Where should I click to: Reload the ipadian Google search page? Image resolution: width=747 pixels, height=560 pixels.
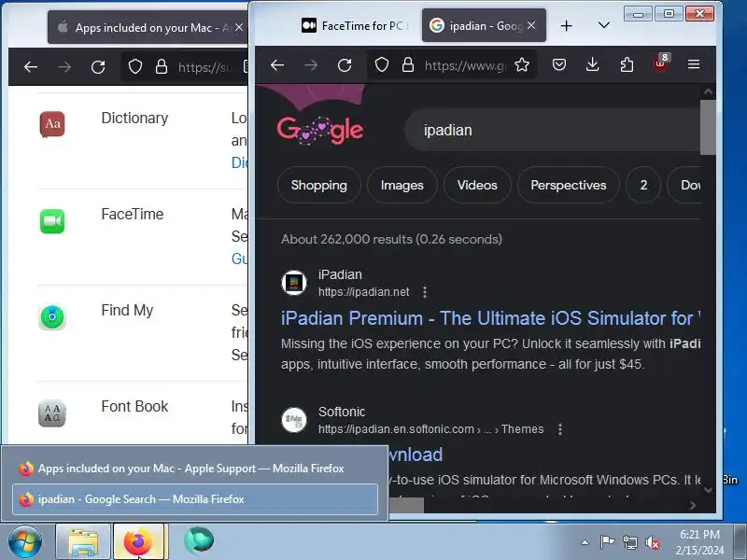pos(345,64)
